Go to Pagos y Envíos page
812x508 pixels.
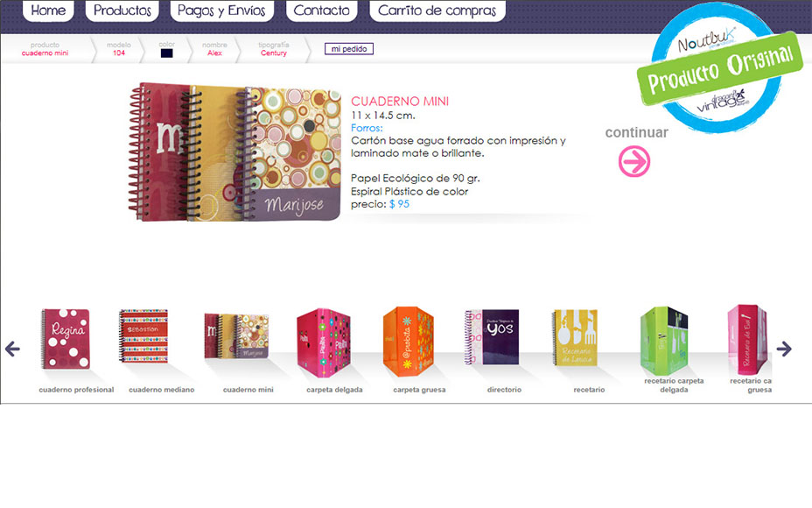[221, 11]
